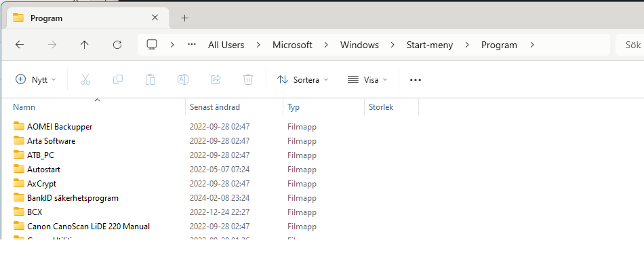
Task: Open a new tab with the plus button
Action: tap(185, 18)
